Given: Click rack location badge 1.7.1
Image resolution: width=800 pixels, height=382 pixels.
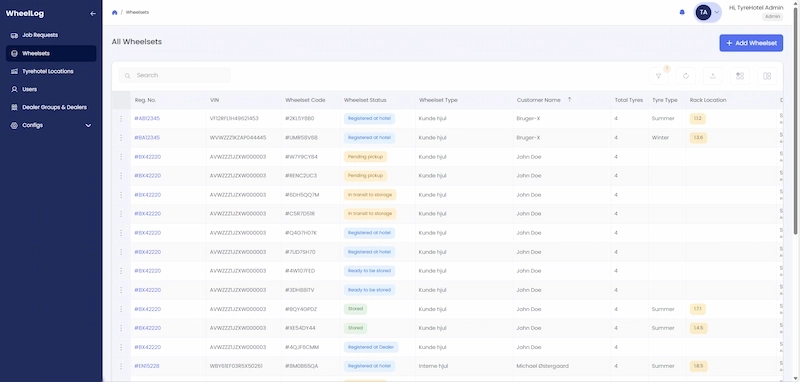Looking at the screenshot, I should click(698, 309).
